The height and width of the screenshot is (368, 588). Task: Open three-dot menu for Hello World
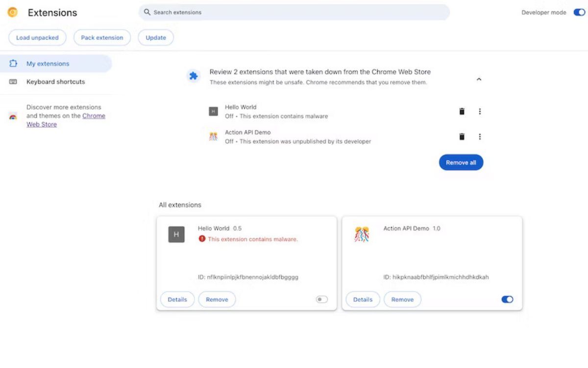tap(480, 111)
